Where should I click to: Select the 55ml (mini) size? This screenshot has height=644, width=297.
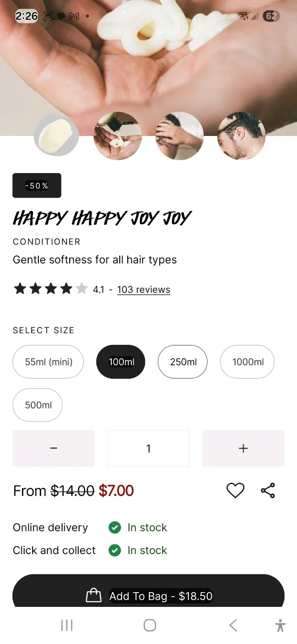pos(48,362)
